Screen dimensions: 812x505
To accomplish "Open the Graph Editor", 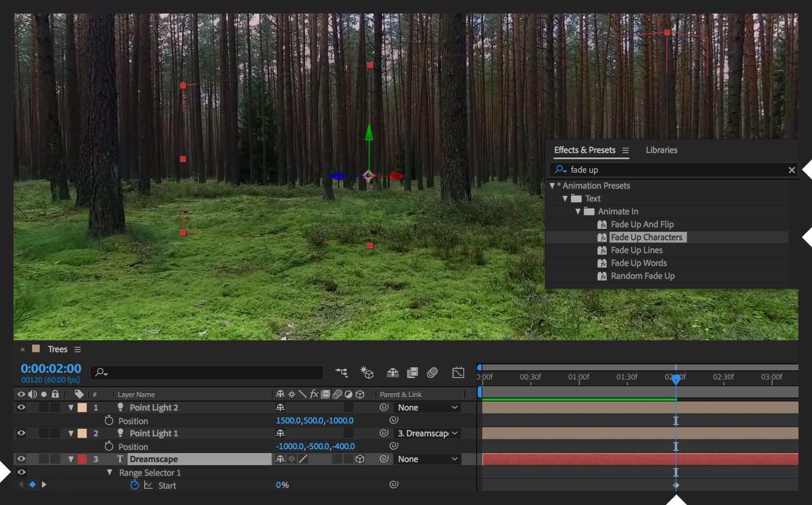I will 458,373.
